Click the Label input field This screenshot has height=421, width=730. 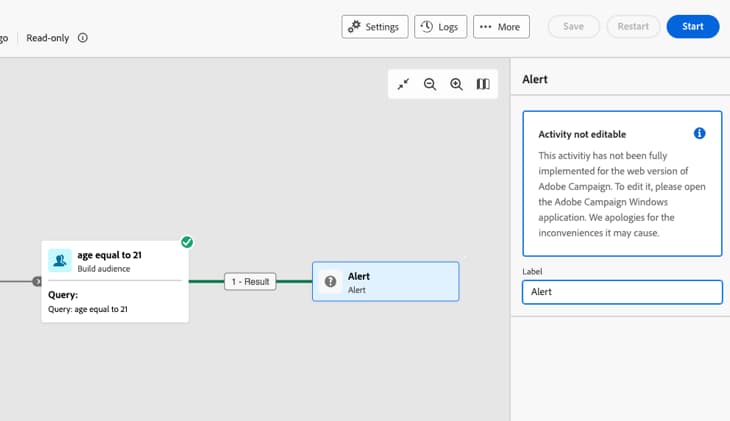tap(622, 292)
